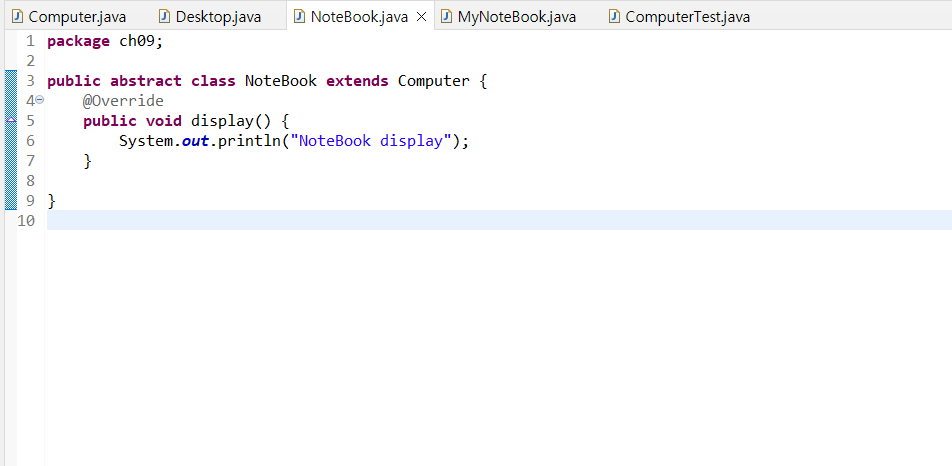Click the ComputerTest.java file icon
Image resolution: width=952 pixels, height=466 pixels.
(614, 16)
